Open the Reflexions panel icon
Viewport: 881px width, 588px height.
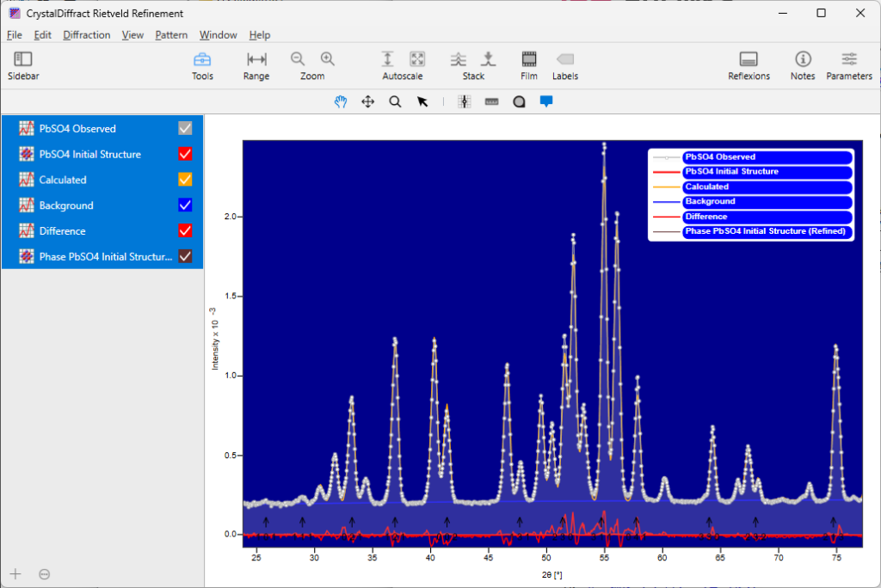749,59
